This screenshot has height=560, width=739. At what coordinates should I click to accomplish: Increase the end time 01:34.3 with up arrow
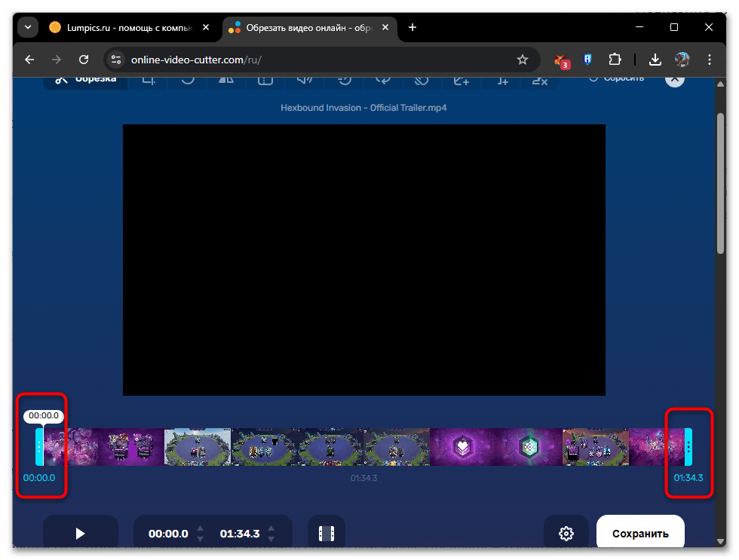click(x=271, y=528)
